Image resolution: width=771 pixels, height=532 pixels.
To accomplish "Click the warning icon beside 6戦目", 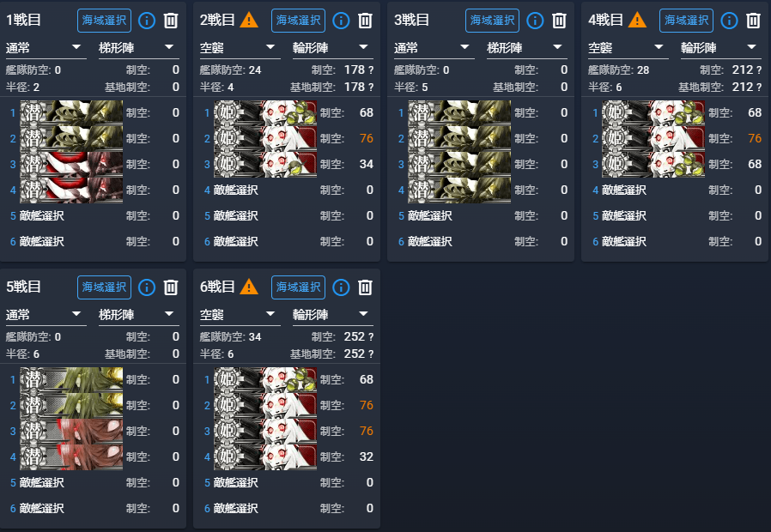I will point(249,287).
